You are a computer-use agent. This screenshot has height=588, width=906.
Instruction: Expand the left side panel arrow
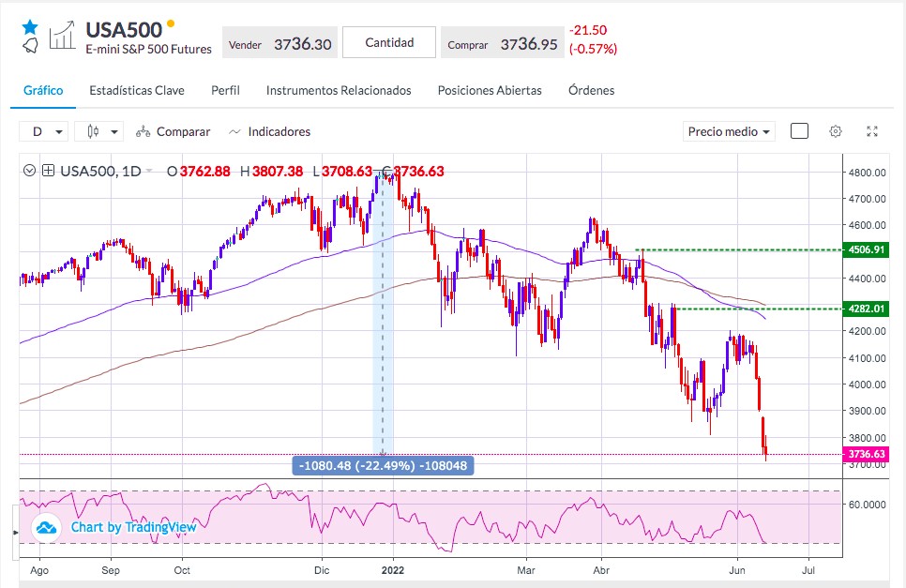(16, 532)
